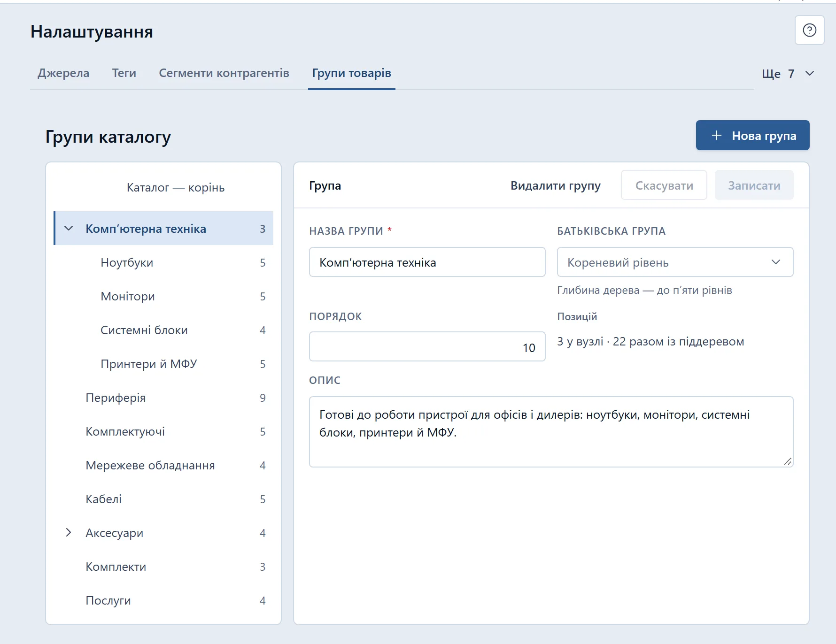
Task: Open the Батьківська група dropdown
Action: pyautogui.click(x=675, y=262)
